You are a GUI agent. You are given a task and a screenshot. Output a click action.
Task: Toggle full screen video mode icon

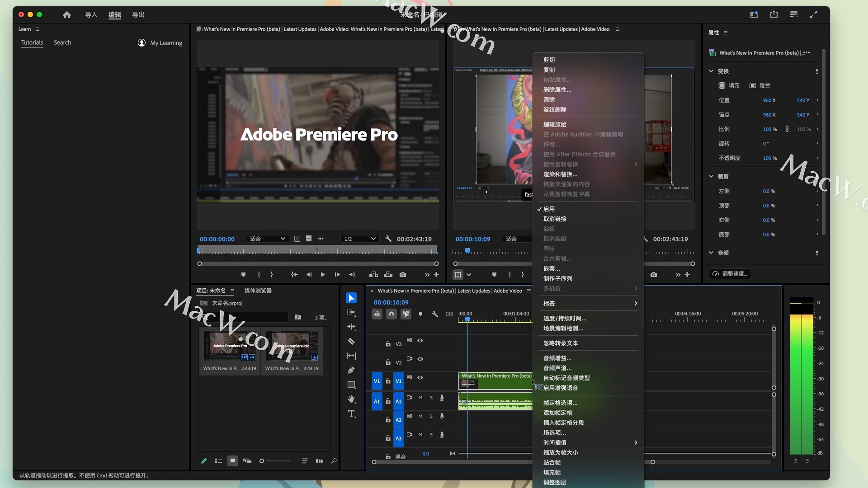coord(814,14)
